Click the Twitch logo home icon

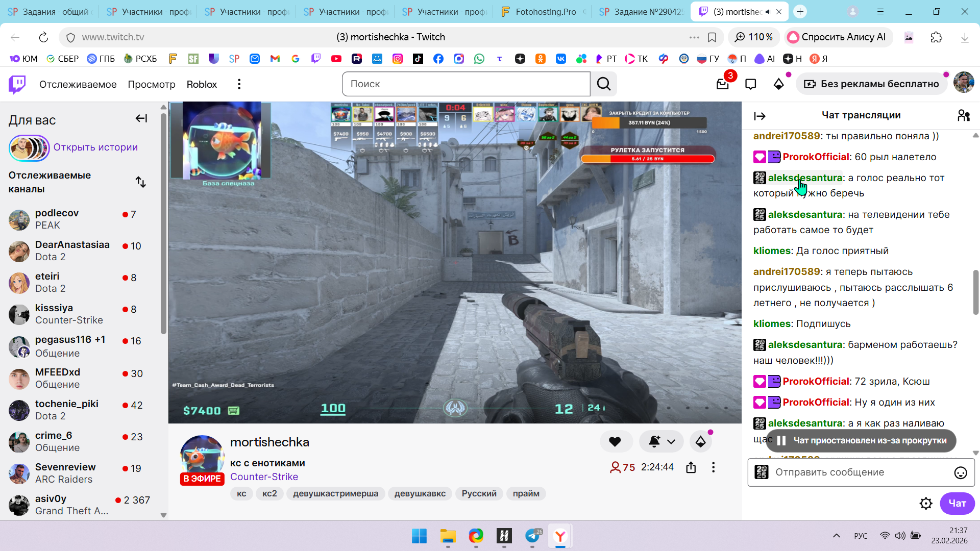click(x=17, y=84)
